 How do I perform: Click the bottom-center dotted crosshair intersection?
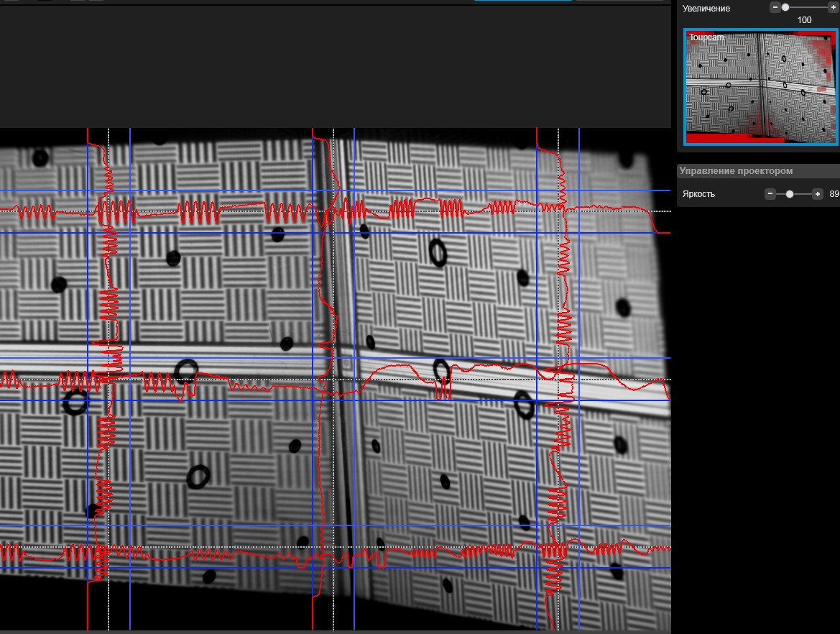click(x=333, y=548)
